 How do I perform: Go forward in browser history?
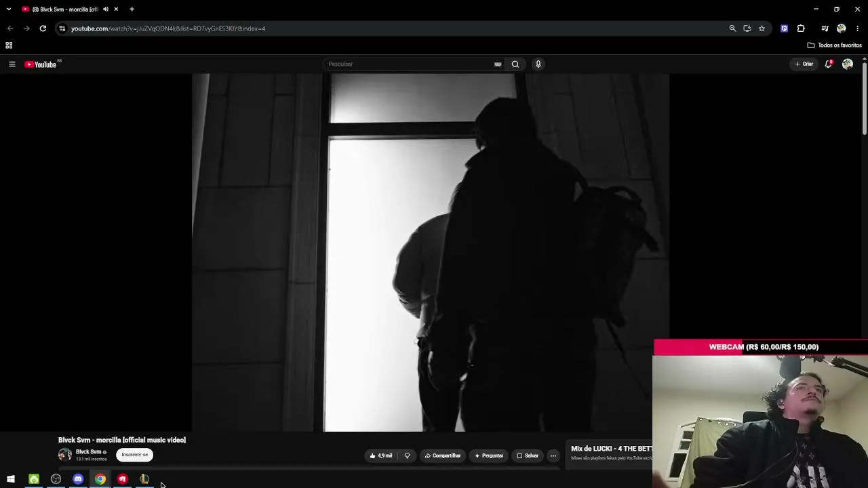[x=26, y=28]
